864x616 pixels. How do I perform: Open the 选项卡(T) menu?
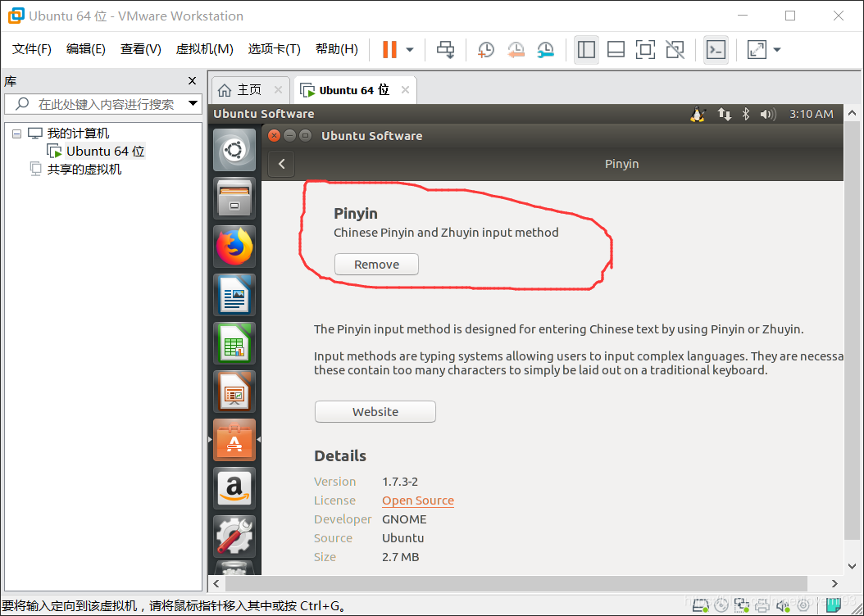pyautogui.click(x=274, y=49)
